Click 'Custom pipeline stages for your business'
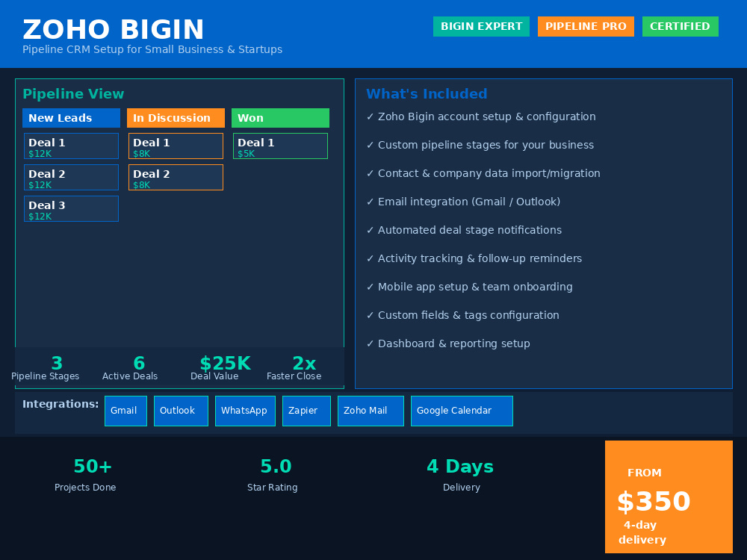Screen dimensions: 747x560 click(486, 145)
